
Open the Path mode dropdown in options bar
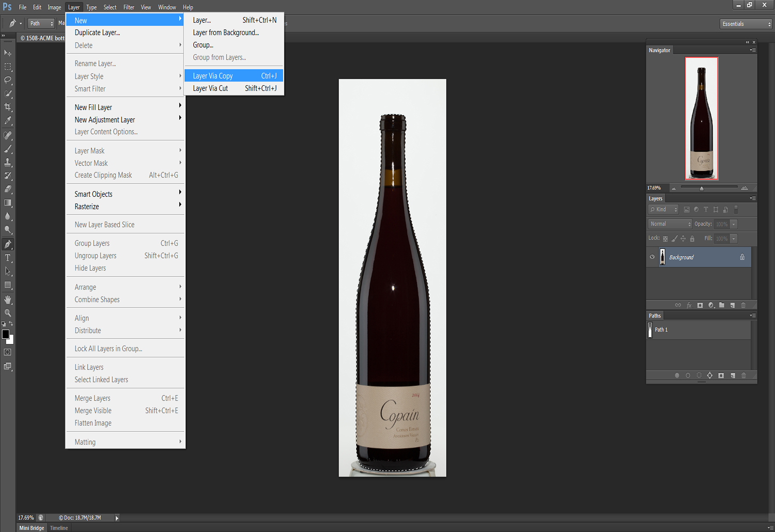(x=41, y=23)
